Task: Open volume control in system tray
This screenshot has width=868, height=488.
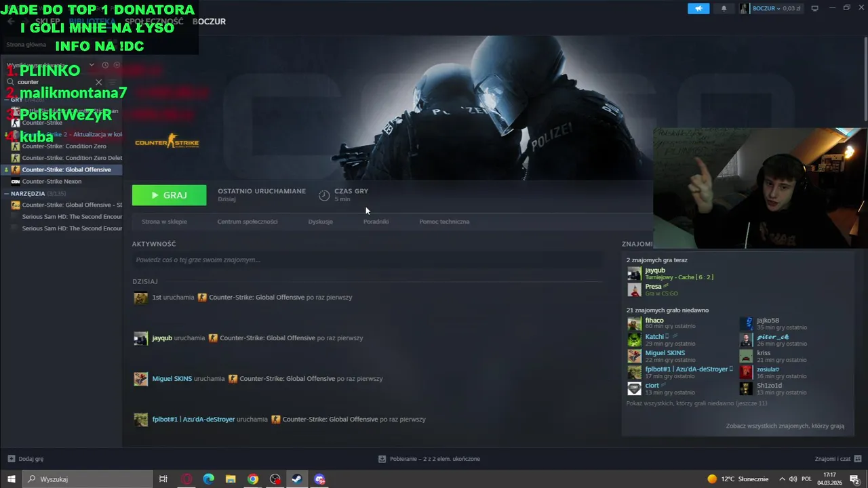Action: [x=794, y=479]
